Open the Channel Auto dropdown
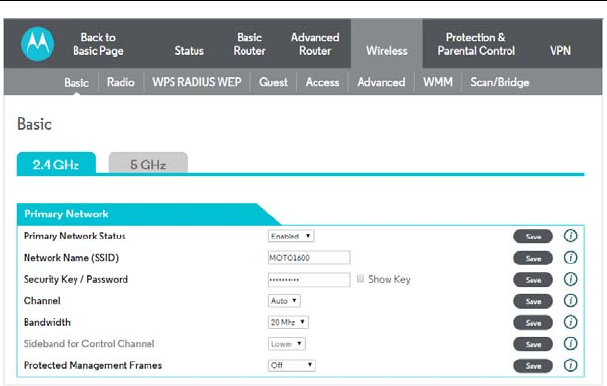Viewport: 607px width, 386px height. [284, 301]
